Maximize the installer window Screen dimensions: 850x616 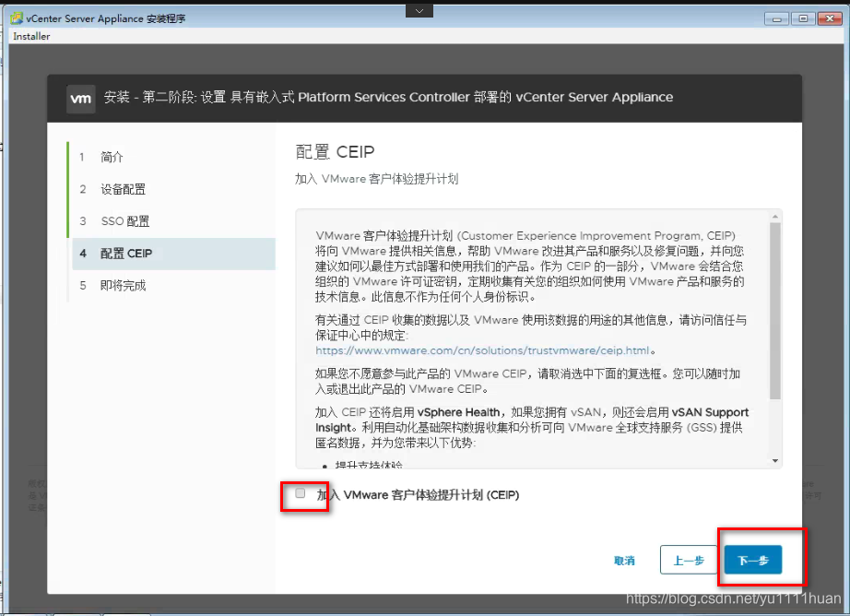pyautogui.click(x=803, y=19)
